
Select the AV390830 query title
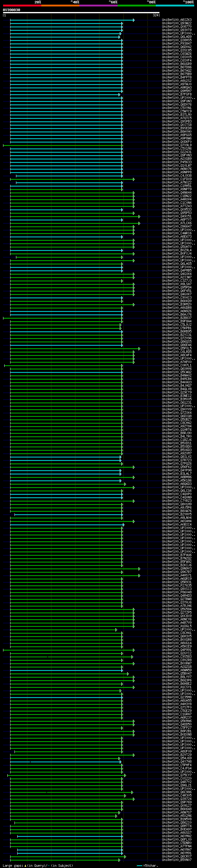pos(11,10)
